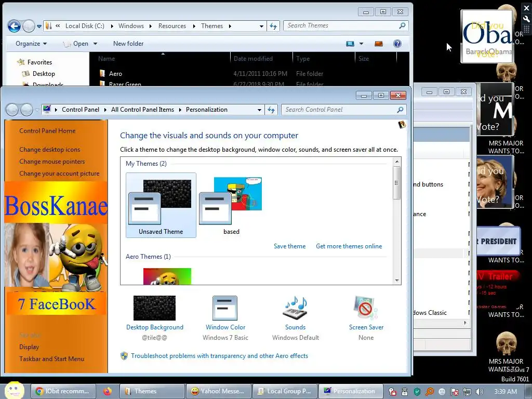This screenshot has height=399, width=532.
Task: Click the refresh icon in Themes explorer address bar
Action: (273, 26)
